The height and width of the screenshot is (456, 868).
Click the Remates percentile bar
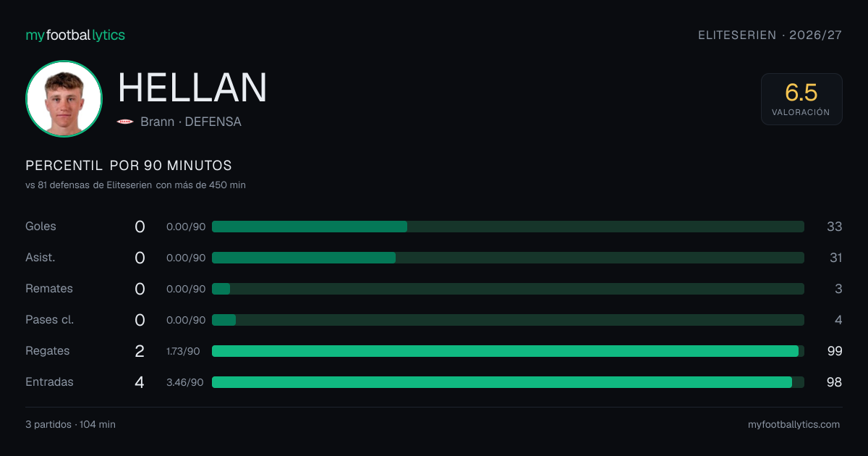508,289
